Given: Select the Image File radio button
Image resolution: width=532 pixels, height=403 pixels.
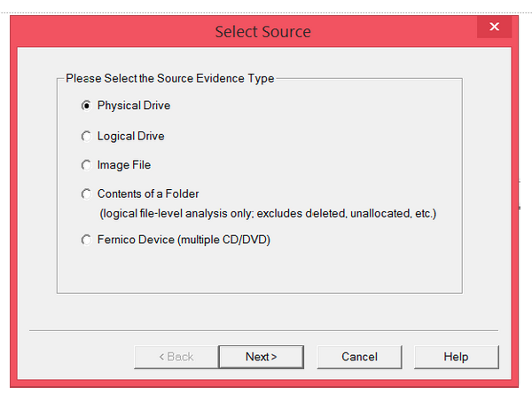Looking at the screenshot, I should [86, 164].
